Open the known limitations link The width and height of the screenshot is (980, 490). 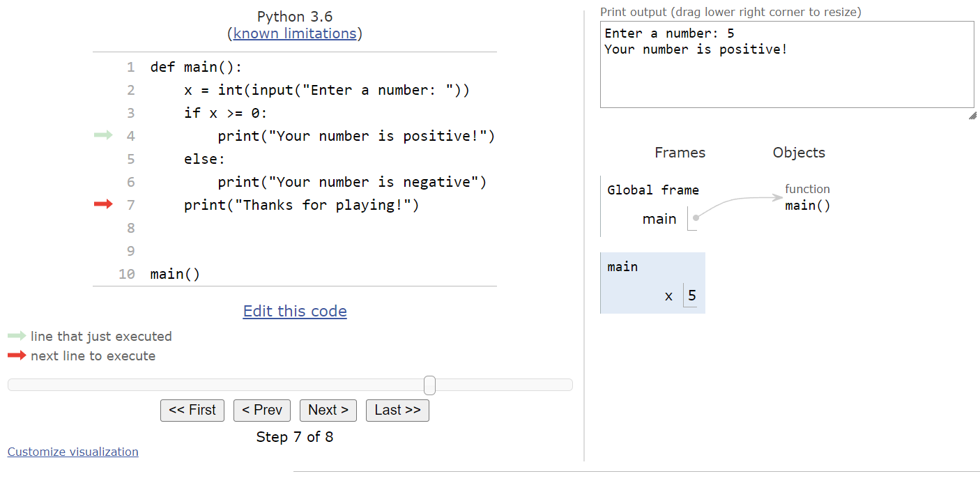(x=295, y=33)
